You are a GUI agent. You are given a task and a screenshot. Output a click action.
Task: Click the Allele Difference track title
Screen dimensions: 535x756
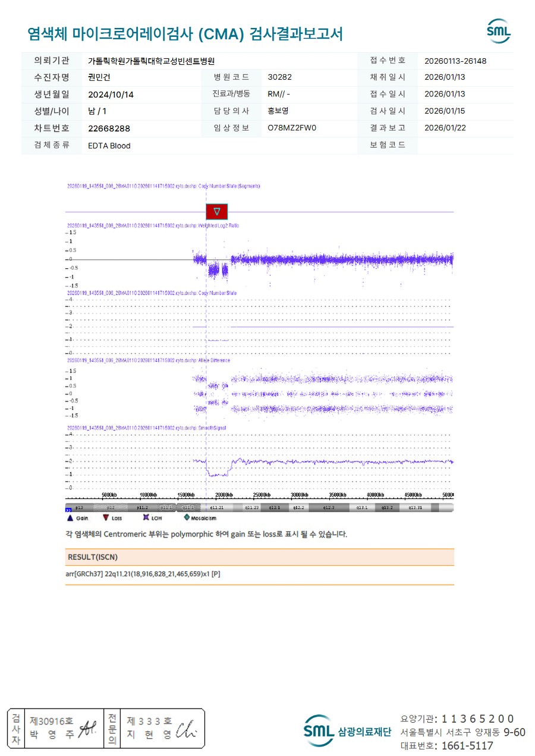[149, 360]
